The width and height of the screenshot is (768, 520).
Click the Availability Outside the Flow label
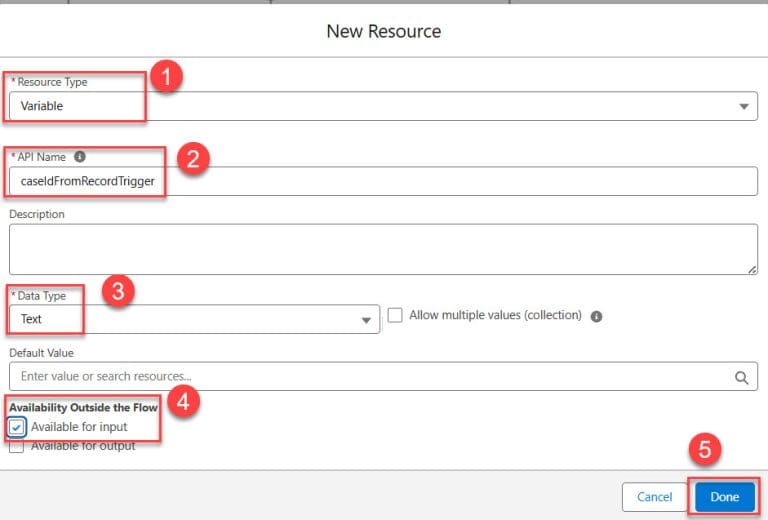click(83, 407)
